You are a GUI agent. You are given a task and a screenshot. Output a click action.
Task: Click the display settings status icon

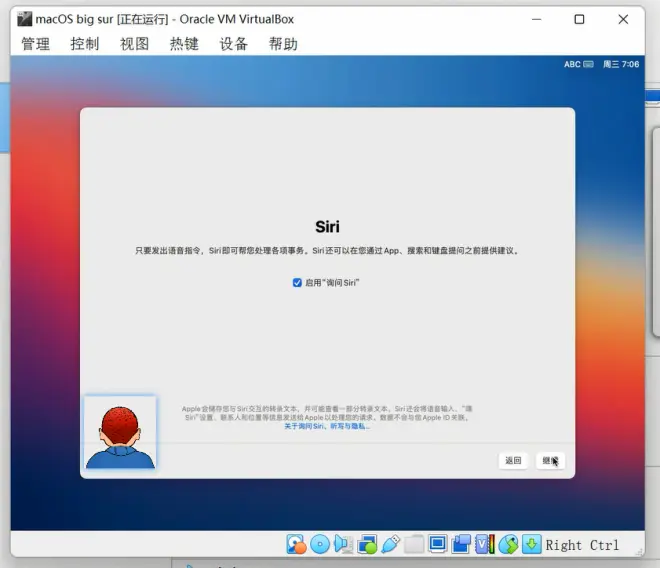[x=437, y=544]
